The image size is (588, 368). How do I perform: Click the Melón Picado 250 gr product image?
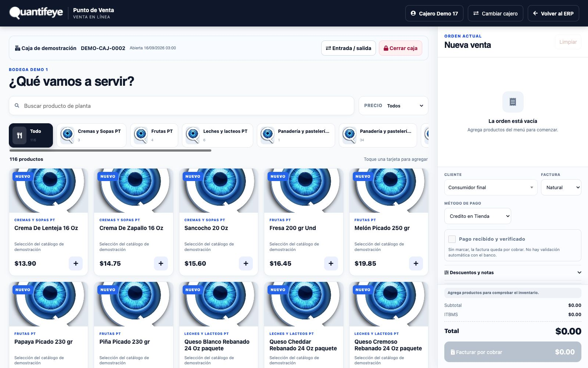tap(389, 191)
